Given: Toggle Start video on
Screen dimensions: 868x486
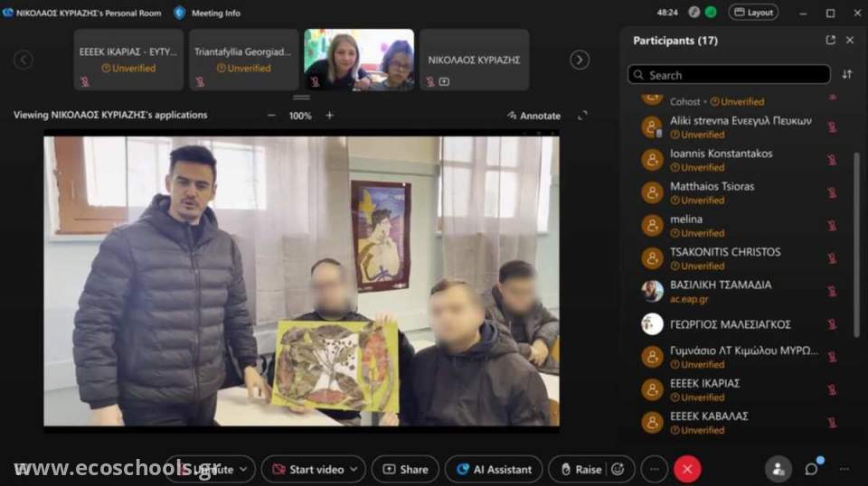Looking at the screenshot, I should [x=307, y=469].
